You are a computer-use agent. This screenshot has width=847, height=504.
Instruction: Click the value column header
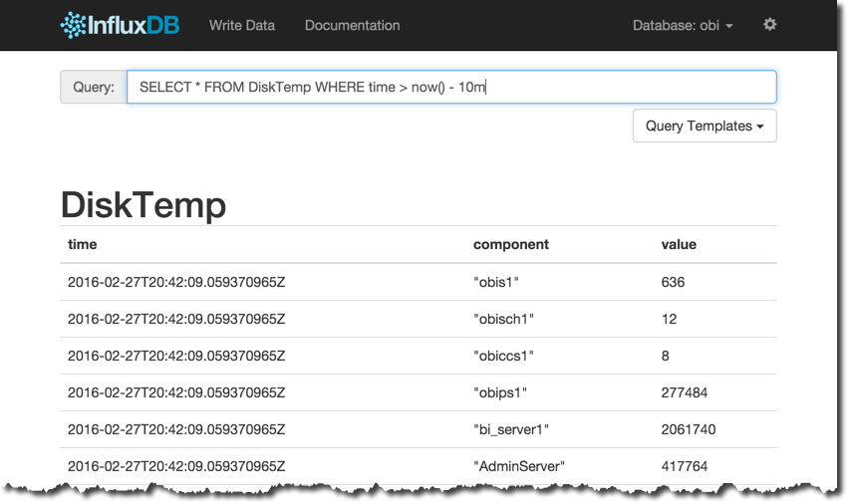[x=679, y=244]
